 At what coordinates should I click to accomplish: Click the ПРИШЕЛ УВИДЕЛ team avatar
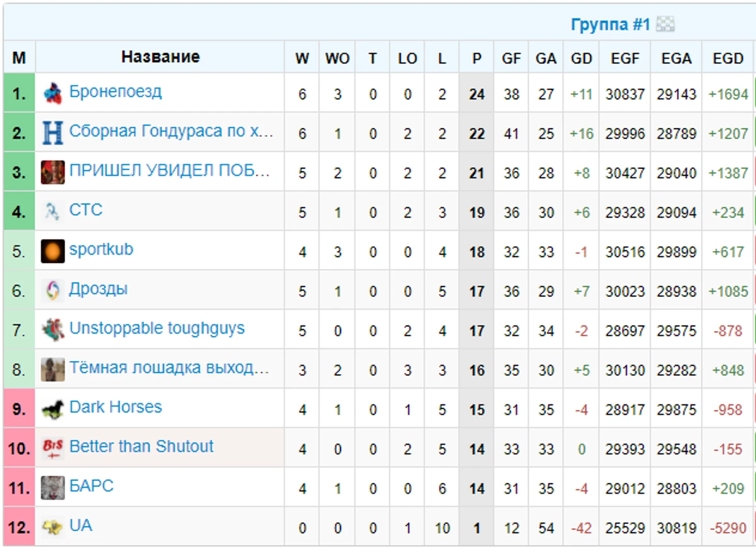52,172
